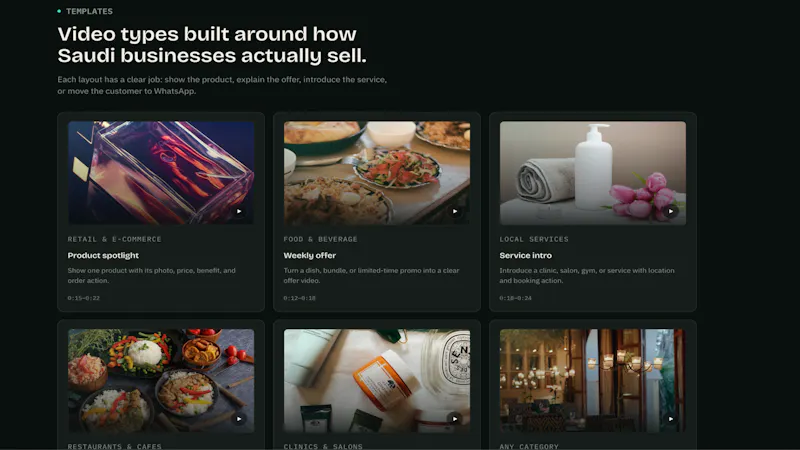This screenshot has width=800, height=450.
Task: Play the Weekly offer video preview
Action: click(455, 211)
